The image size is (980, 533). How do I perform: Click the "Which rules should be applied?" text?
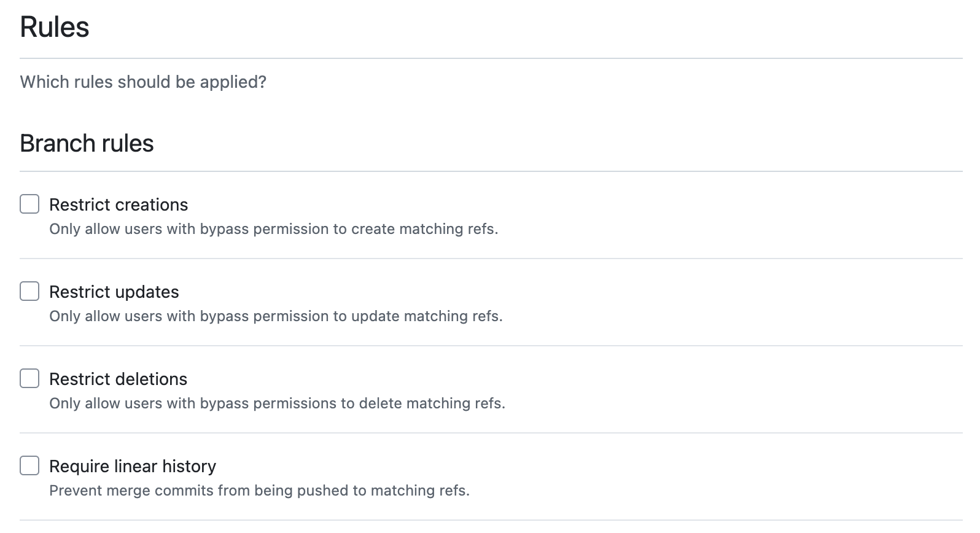144,82
